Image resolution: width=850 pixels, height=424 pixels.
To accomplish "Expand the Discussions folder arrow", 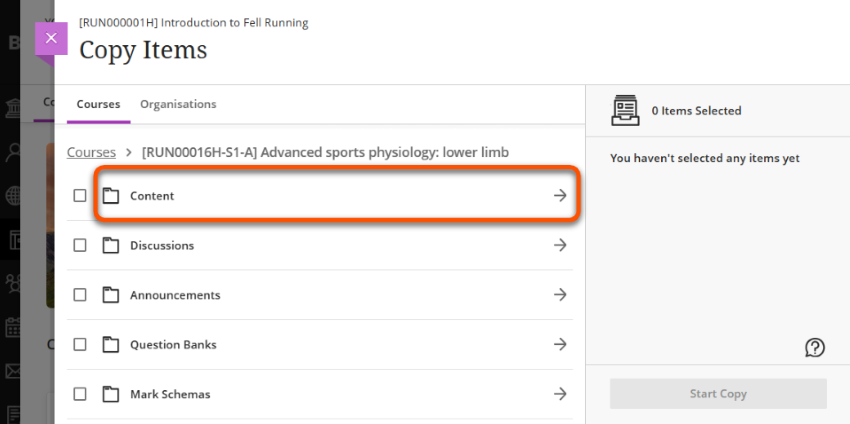I will tap(560, 245).
